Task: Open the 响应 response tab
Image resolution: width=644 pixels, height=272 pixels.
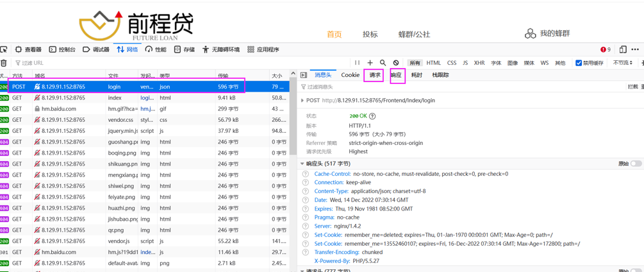Action: point(396,75)
